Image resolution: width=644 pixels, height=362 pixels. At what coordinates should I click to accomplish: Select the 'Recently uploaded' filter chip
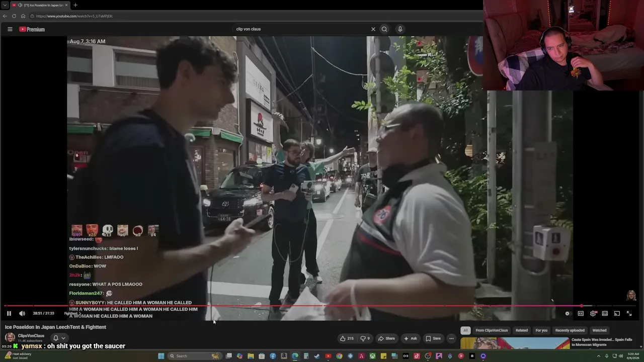(570, 330)
